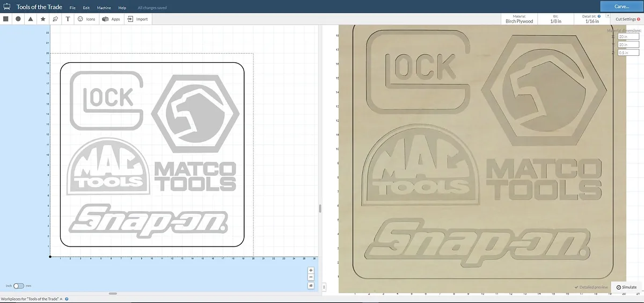Expand the Workpieces panel at bottom

[x=61, y=298]
